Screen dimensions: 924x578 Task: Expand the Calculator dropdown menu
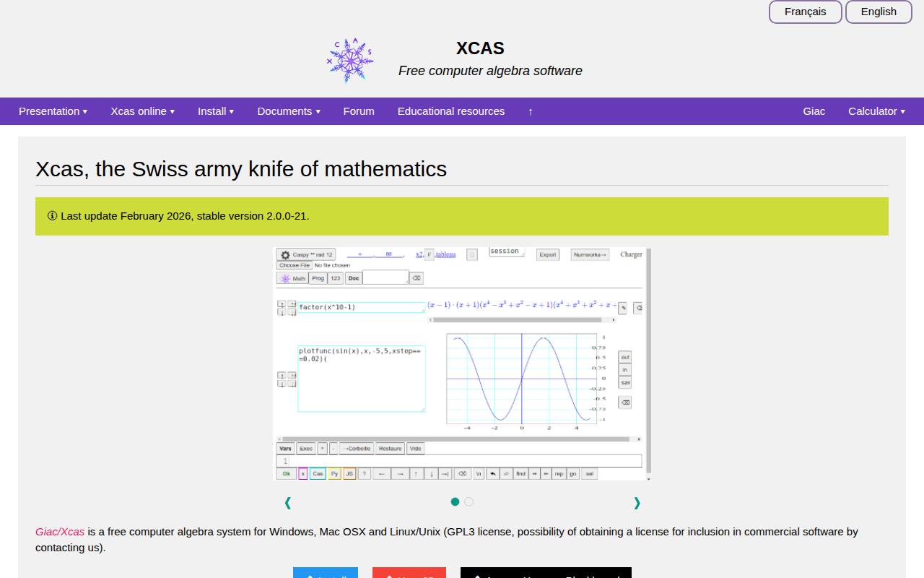(x=876, y=111)
